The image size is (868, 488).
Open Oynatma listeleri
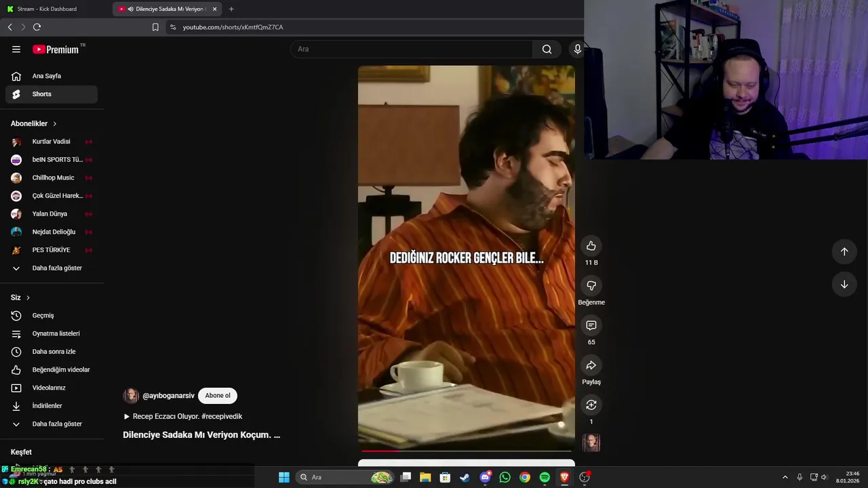tap(52, 333)
